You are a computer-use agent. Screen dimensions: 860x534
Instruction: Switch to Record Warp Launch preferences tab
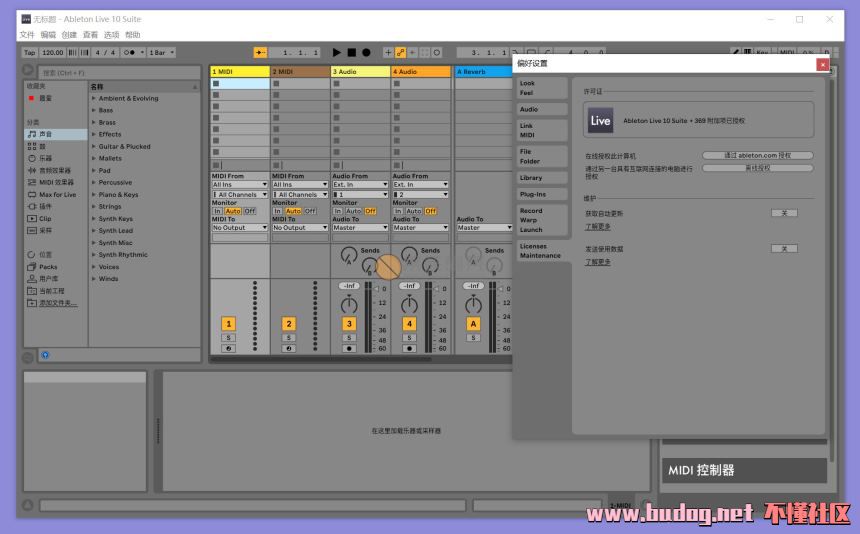[541, 220]
